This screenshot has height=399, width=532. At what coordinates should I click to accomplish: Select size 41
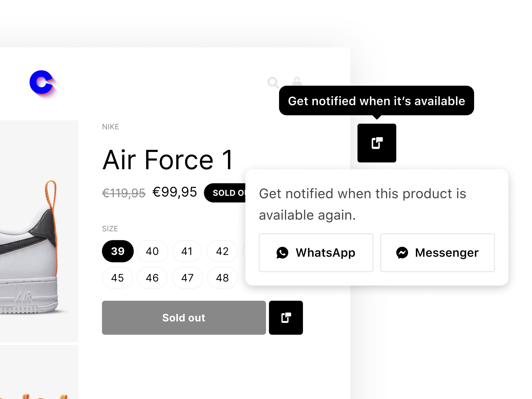pos(187,251)
